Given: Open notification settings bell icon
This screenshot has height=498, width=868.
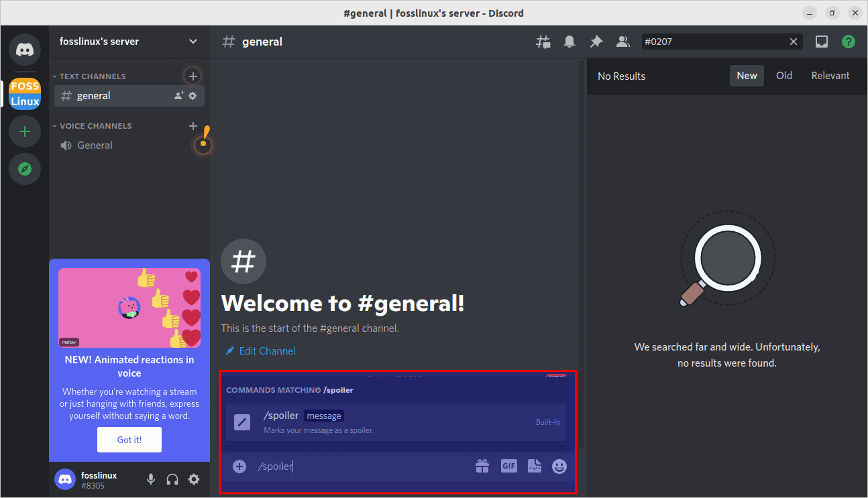Looking at the screenshot, I should [x=569, y=42].
